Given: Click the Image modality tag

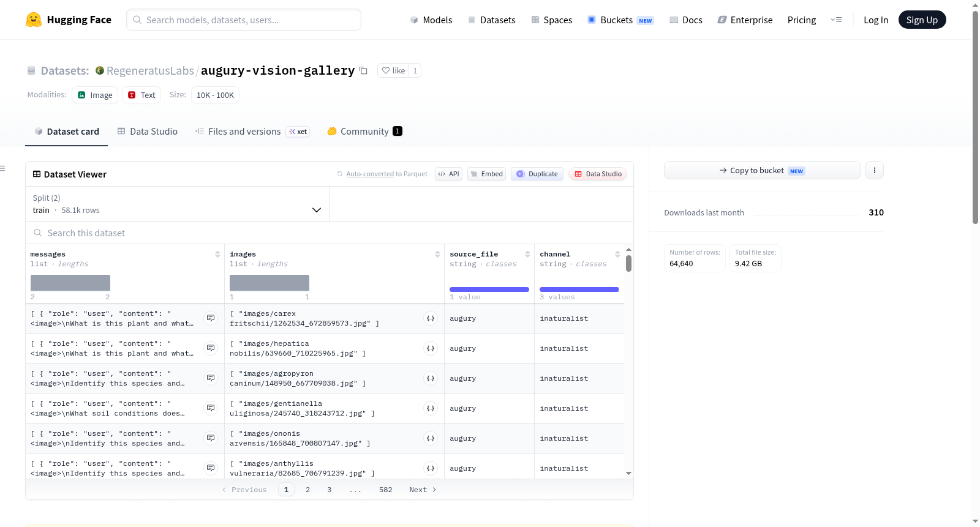Looking at the screenshot, I should [95, 95].
